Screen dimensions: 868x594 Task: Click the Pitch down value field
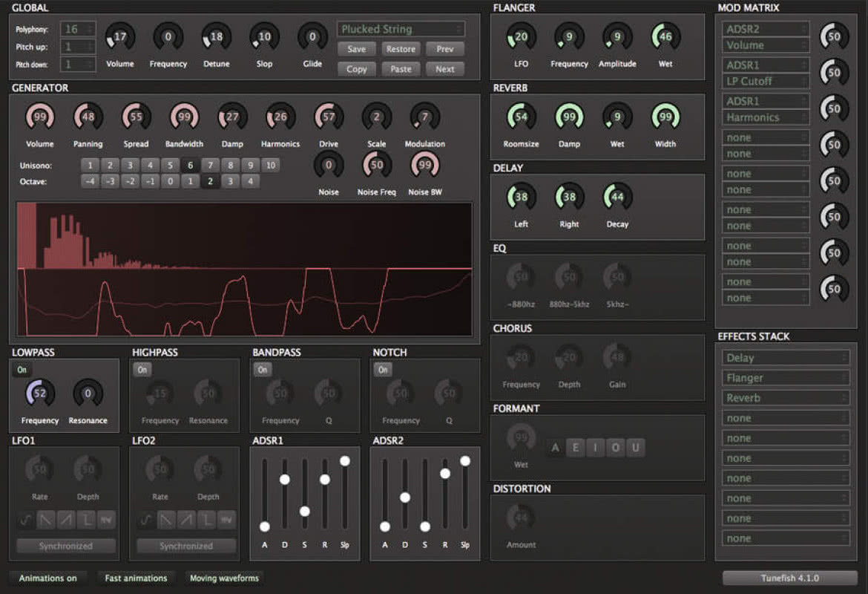pos(78,65)
